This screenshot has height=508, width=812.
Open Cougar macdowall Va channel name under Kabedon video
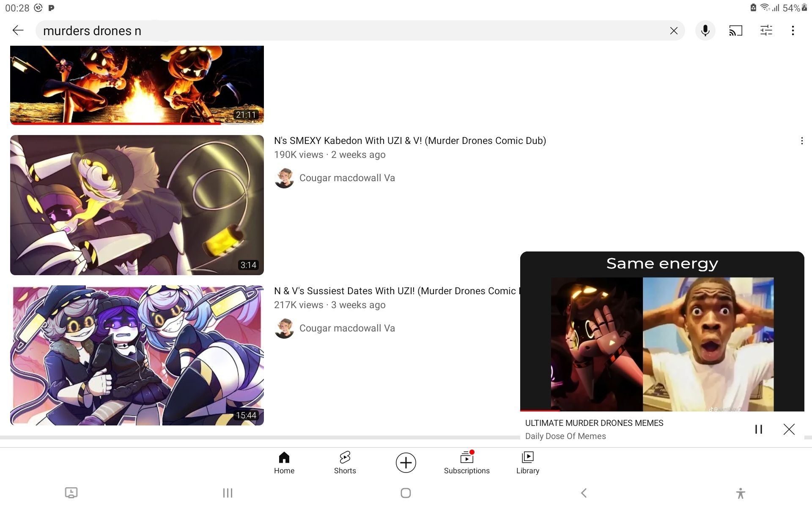pyautogui.click(x=347, y=178)
